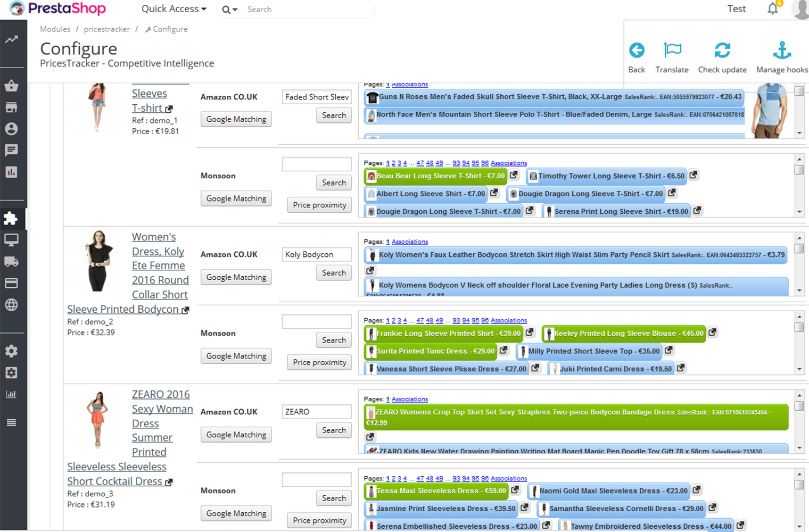Screen dimensions: 809x532
Task: Open external link for Naomi Gold Maxi Sleeveless Dress
Action: coord(697,490)
